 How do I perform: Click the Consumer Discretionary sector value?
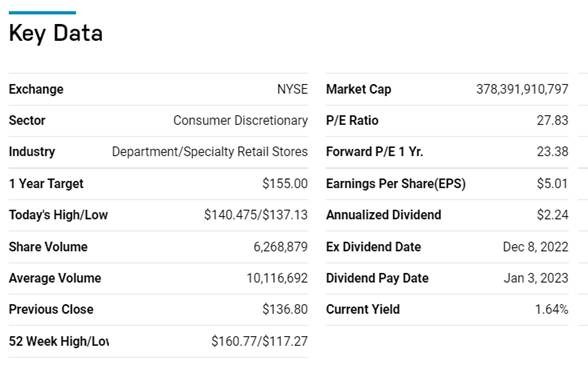coord(240,120)
